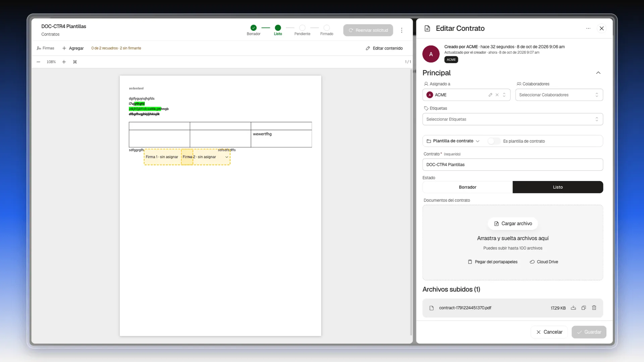Delete contract-1791224451370.pdf with the trash icon
The height and width of the screenshot is (362, 644).
[594, 308]
